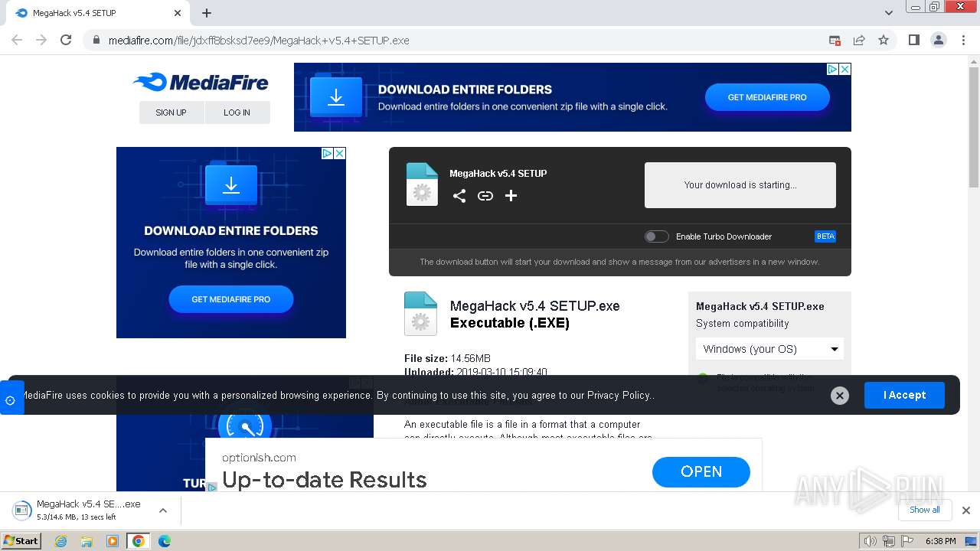Click the LOG IN button
980x551 pixels.
click(x=237, y=112)
